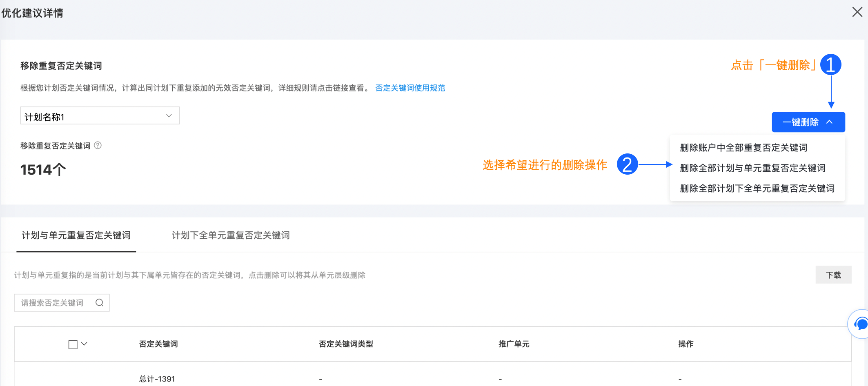Switch to 计划与单元重复否定关键词 tab
Viewport: 868px width, 386px height.
76,235
